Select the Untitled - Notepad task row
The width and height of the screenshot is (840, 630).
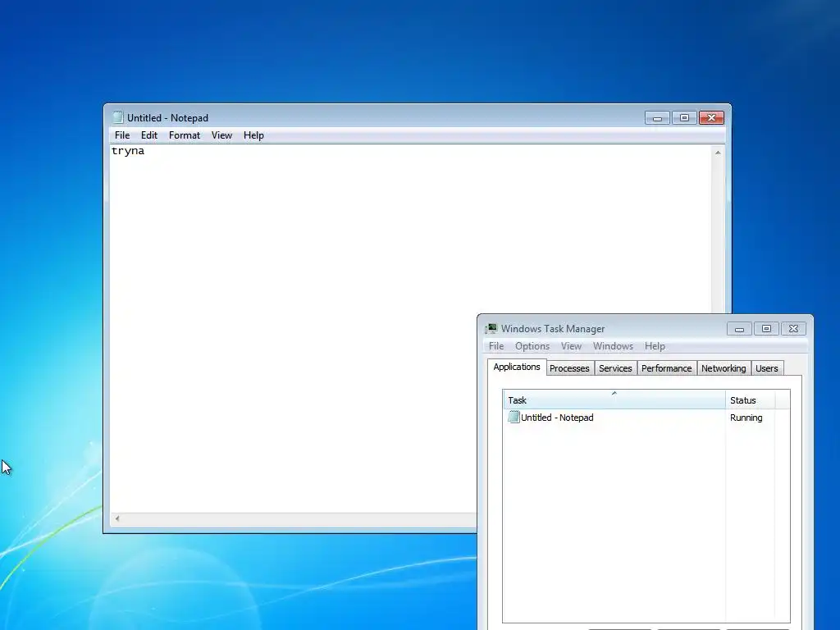640,418
